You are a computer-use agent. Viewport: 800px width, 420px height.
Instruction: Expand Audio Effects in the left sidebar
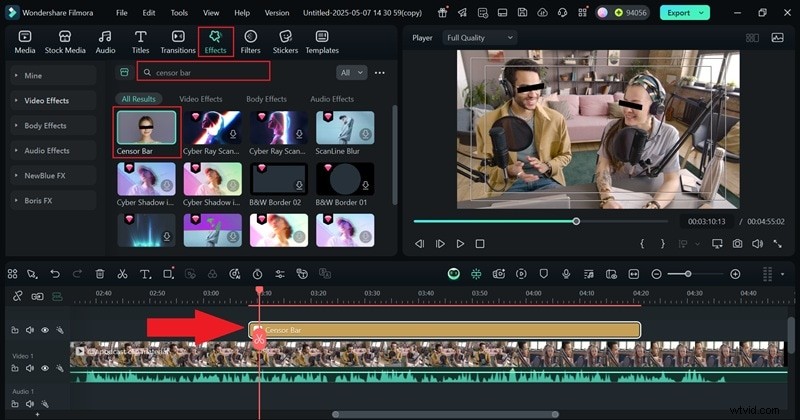(x=53, y=151)
